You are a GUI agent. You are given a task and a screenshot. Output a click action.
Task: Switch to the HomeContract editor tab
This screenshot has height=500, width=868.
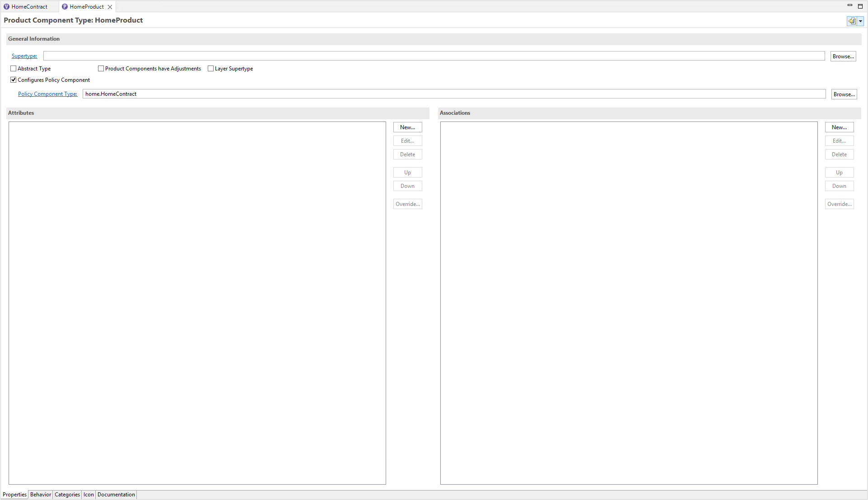29,6
